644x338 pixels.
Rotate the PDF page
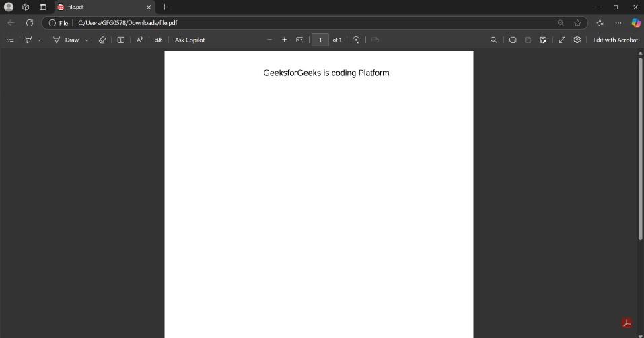coord(356,40)
